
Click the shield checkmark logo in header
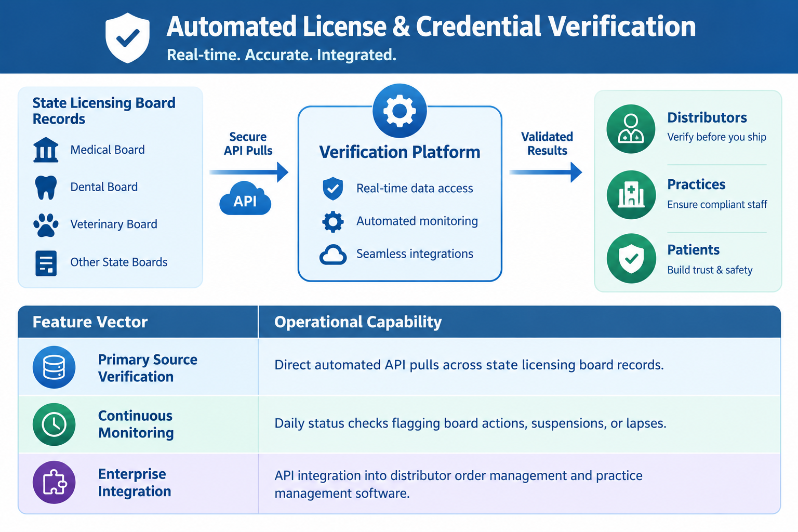(127, 38)
